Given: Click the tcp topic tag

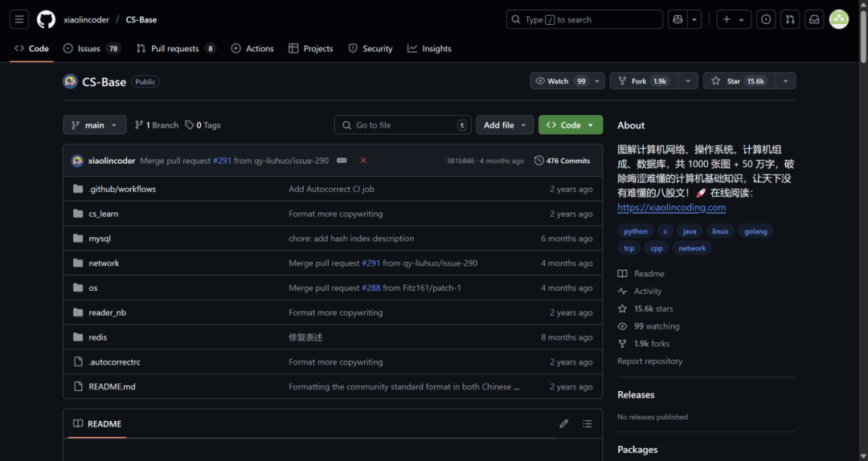Looking at the screenshot, I should click(629, 248).
